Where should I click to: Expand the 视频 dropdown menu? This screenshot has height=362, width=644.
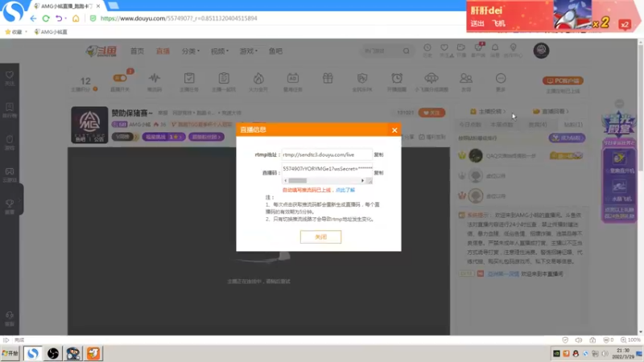click(x=219, y=51)
